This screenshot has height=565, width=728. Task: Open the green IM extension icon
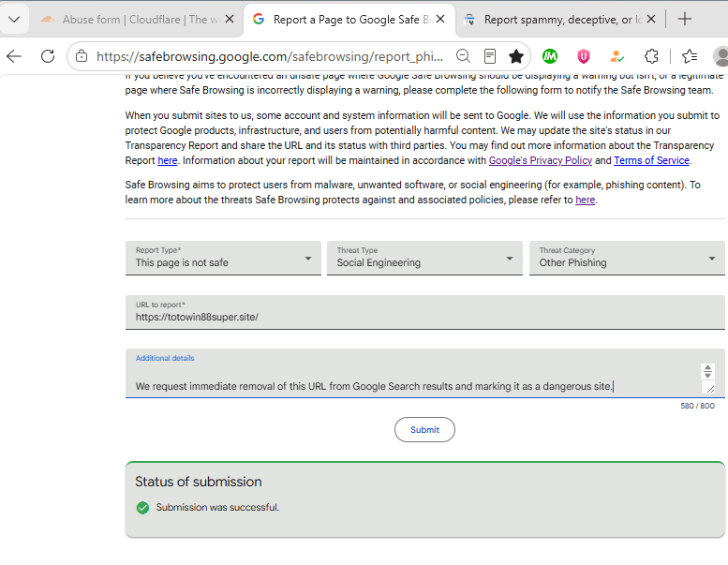pos(550,56)
